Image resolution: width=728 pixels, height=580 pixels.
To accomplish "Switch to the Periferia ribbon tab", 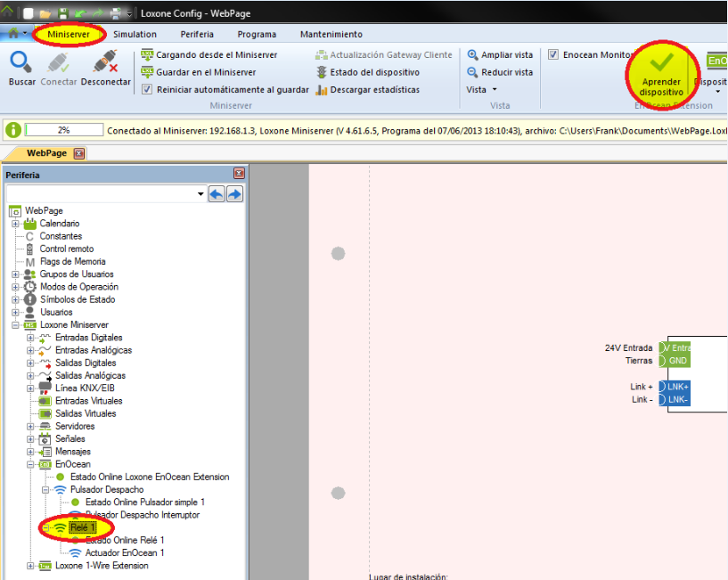I will coord(196,35).
